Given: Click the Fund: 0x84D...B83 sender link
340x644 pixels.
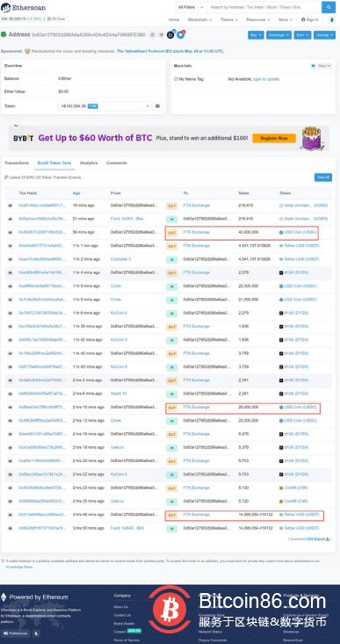Looking at the screenshot, I should [127, 528].
